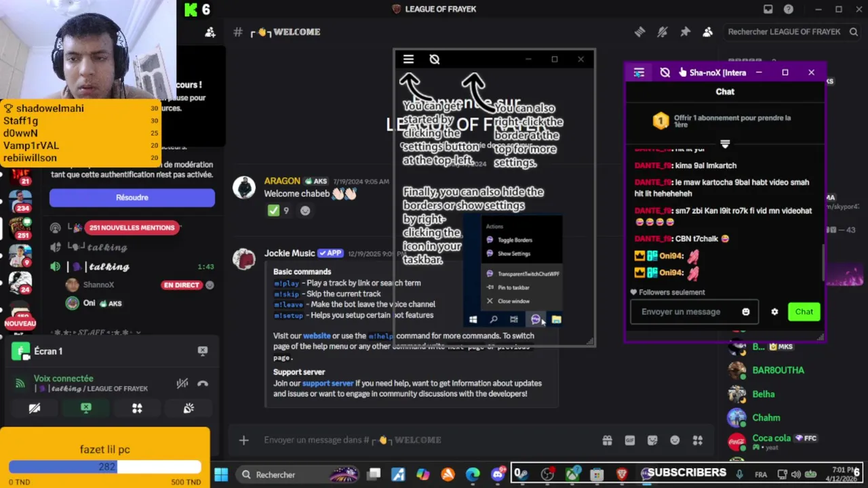Click BAR8OUTHA in member list

coord(778,370)
